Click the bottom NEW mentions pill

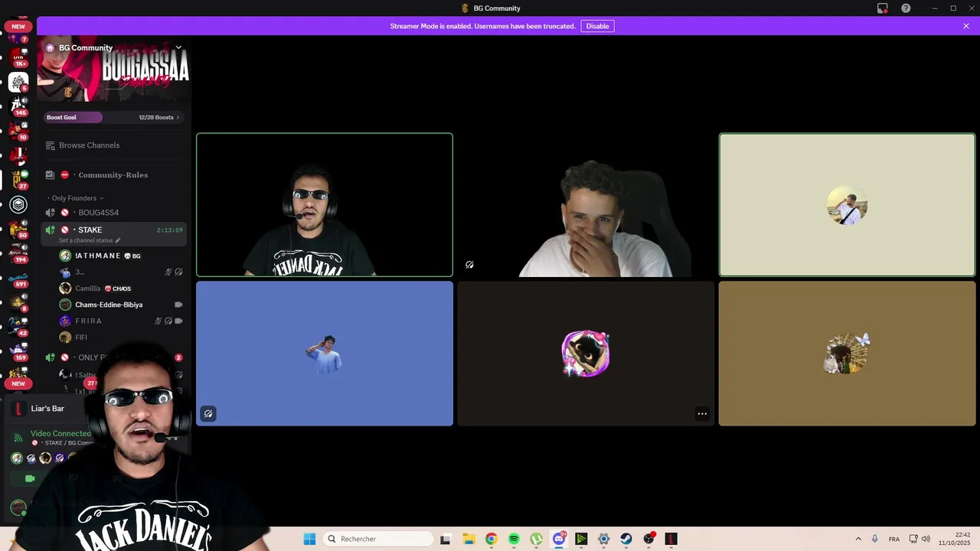pos(18,383)
